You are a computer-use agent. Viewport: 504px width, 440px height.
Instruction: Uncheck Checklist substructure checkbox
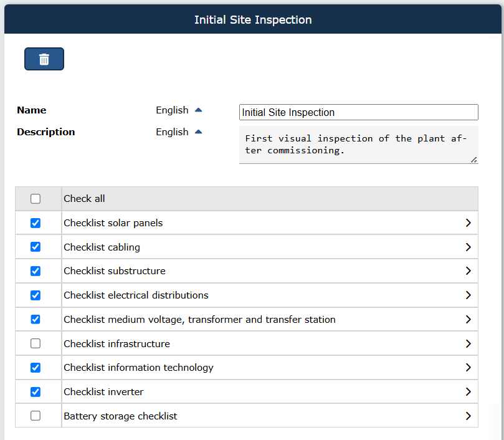point(36,271)
